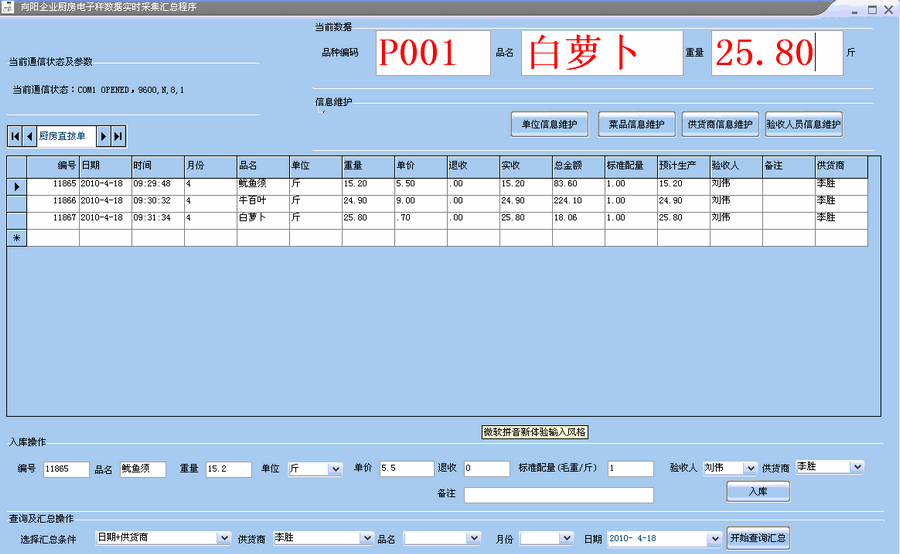Open 菜品信息维护 maintenance window
Screen dimensions: 900x554
pyautogui.click(x=637, y=124)
